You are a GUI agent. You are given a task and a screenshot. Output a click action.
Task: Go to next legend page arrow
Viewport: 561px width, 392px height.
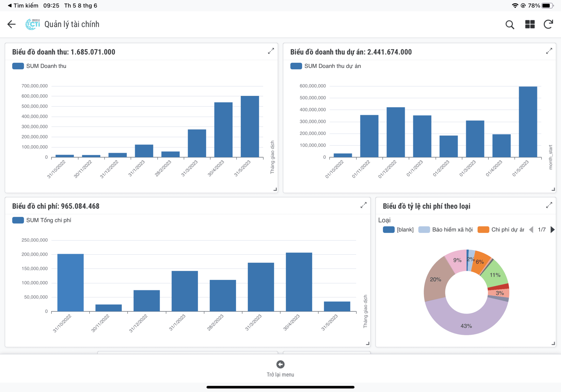point(553,230)
